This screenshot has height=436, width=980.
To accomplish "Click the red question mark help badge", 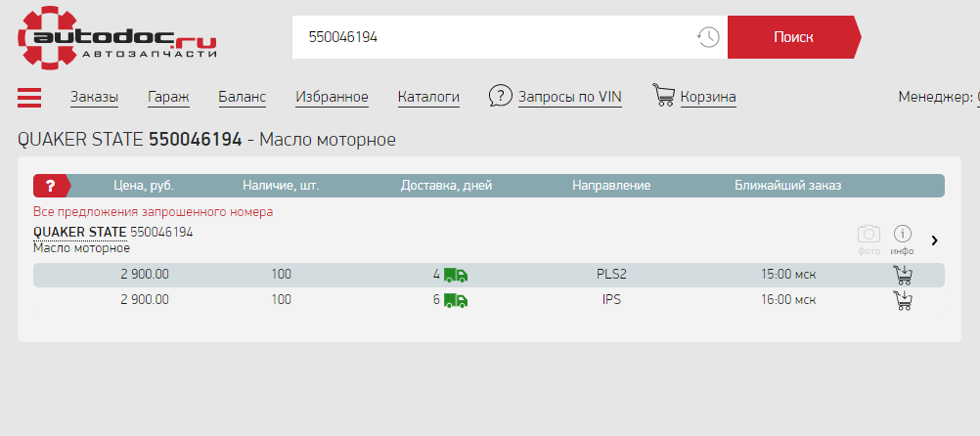I will [x=51, y=186].
